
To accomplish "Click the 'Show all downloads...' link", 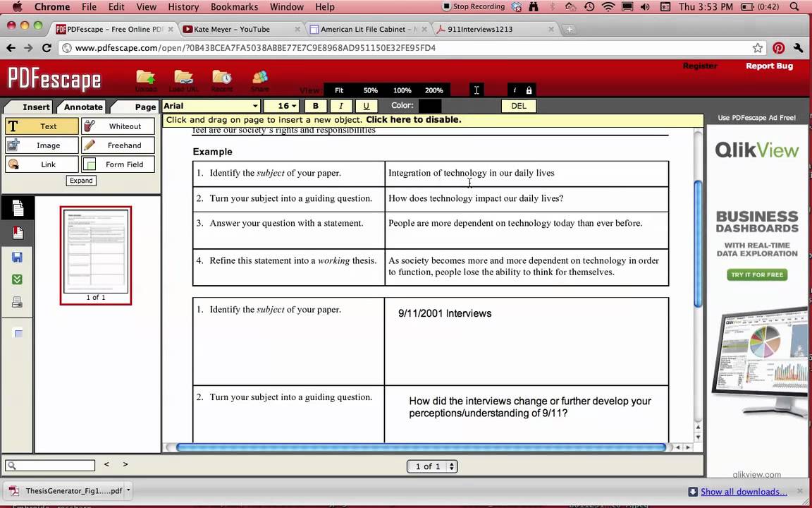I will pyautogui.click(x=744, y=492).
